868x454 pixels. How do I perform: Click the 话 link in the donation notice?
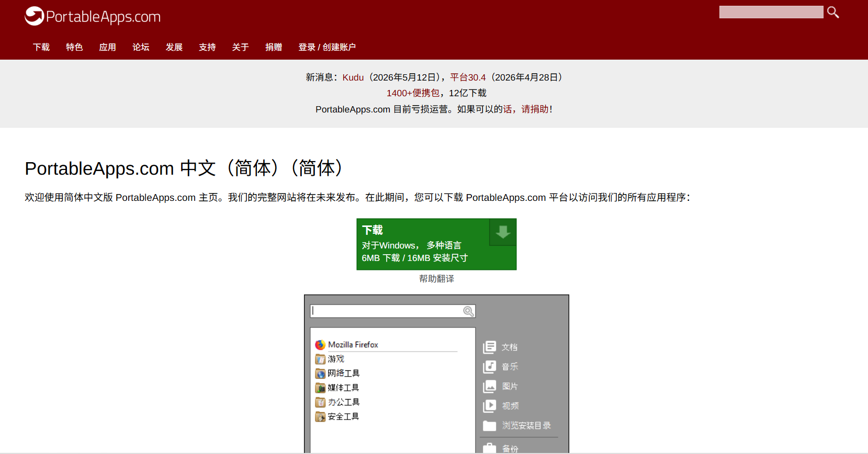(x=508, y=109)
